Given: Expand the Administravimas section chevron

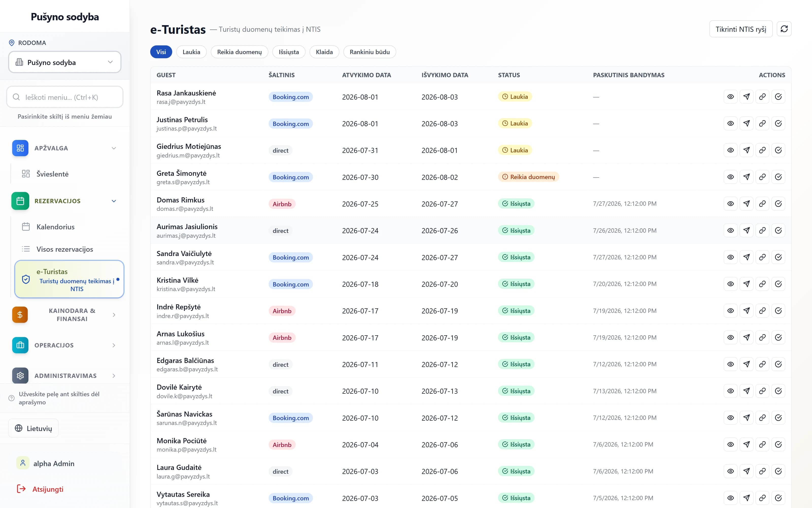Looking at the screenshot, I should tap(114, 376).
